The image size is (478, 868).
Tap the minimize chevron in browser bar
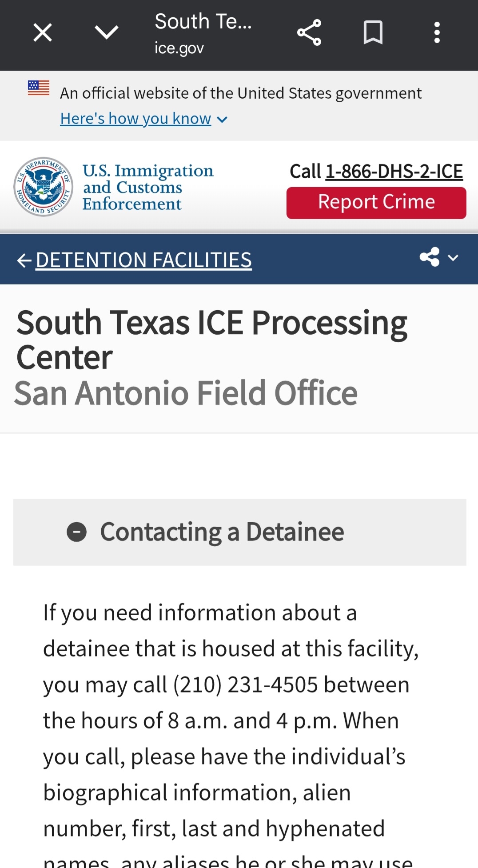point(107,32)
